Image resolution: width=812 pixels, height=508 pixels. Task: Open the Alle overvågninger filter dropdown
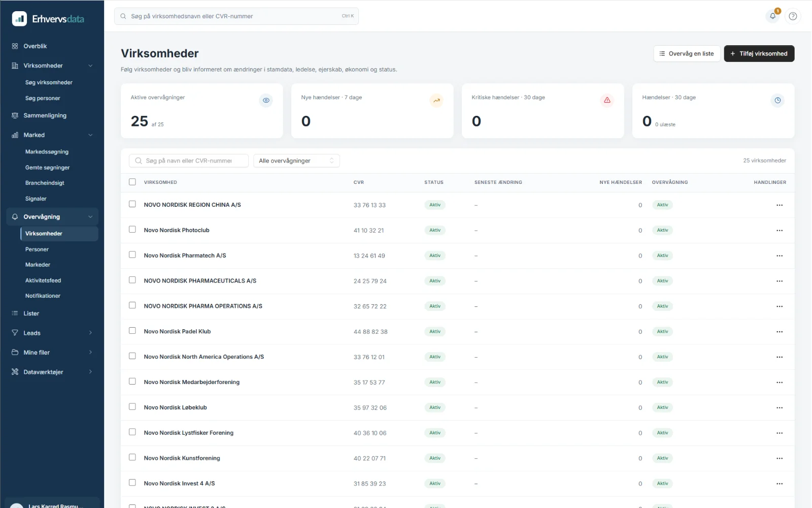296,161
